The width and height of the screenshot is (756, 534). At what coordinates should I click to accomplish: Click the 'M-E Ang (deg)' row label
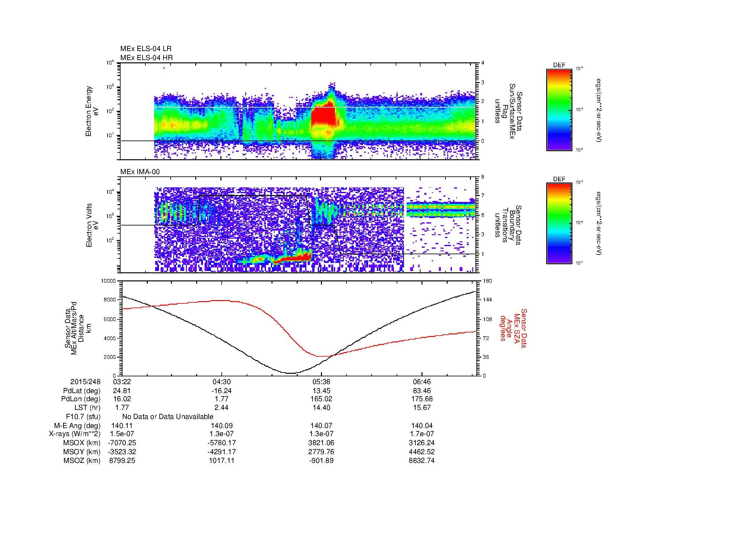(x=77, y=425)
